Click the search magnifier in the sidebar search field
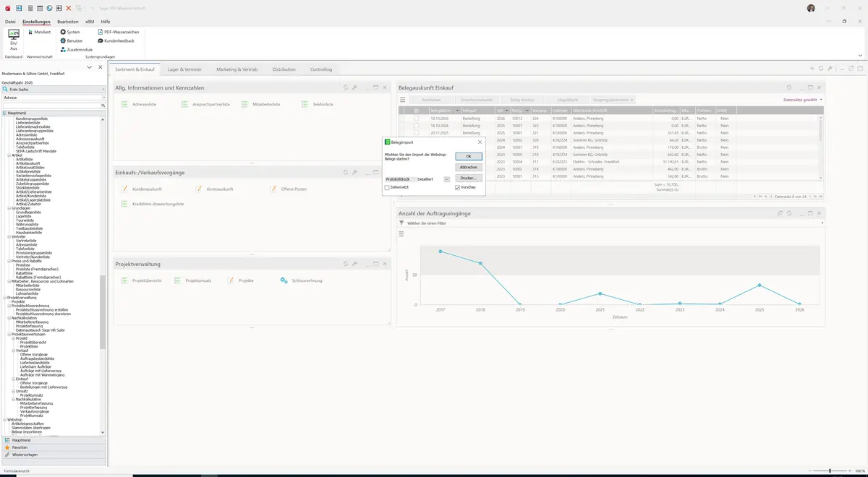 pos(103,106)
